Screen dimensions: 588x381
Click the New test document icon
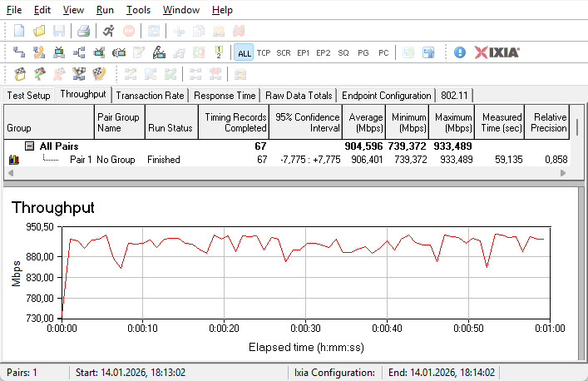point(19,31)
